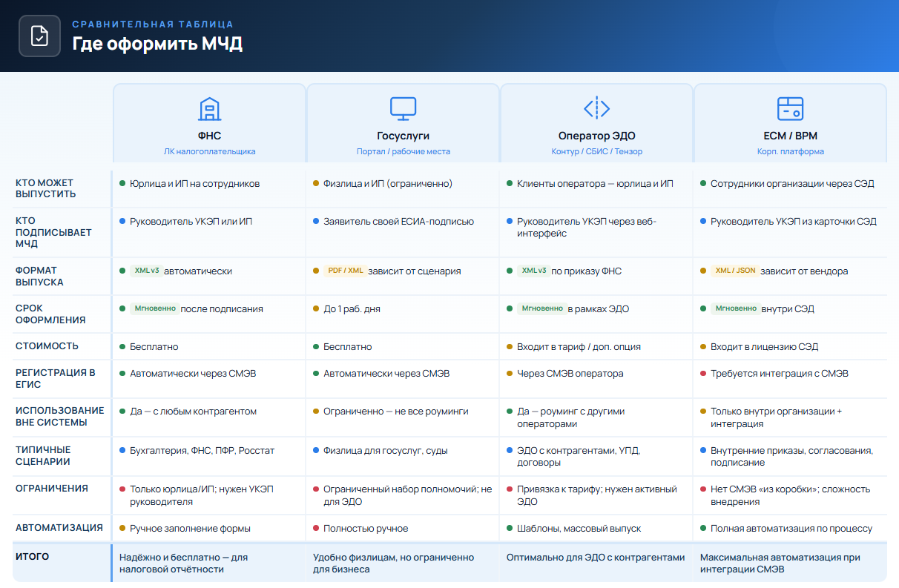Click the Госуслуги monitor icon

404,109
